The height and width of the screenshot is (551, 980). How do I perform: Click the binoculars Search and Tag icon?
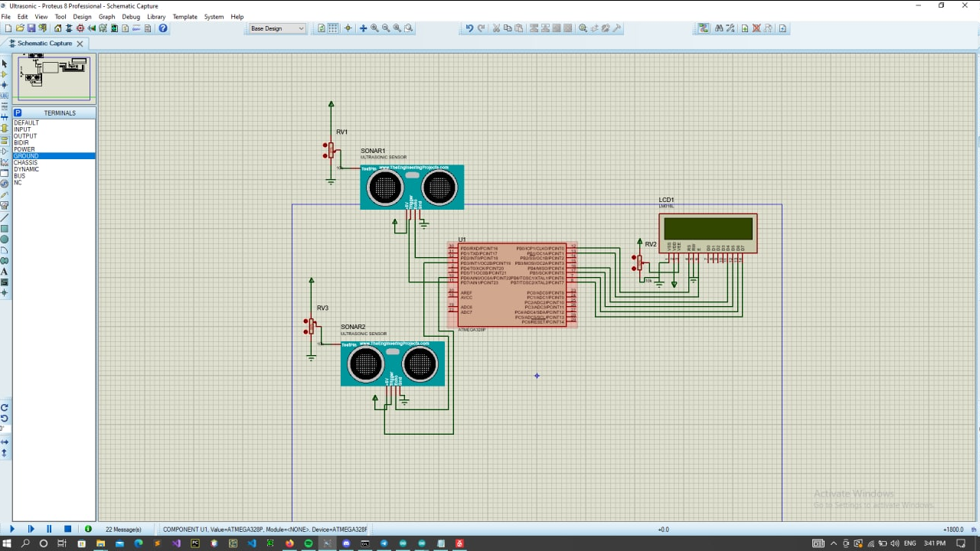[719, 28]
